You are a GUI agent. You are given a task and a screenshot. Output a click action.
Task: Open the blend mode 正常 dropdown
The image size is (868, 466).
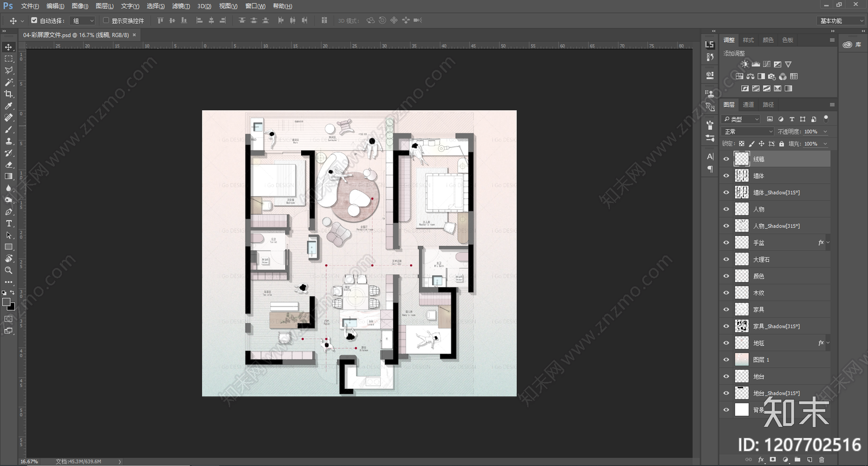pyautogui.click(x=748, y=132)
